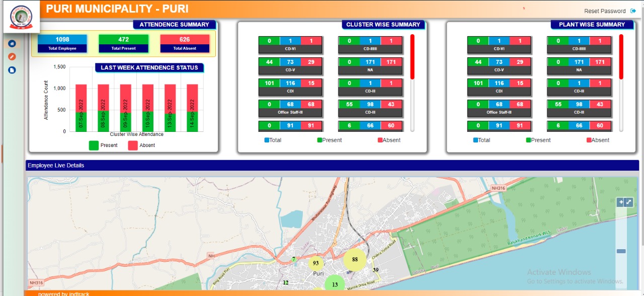Toggle Absent series in attendance chart legend

coord(142,145)
